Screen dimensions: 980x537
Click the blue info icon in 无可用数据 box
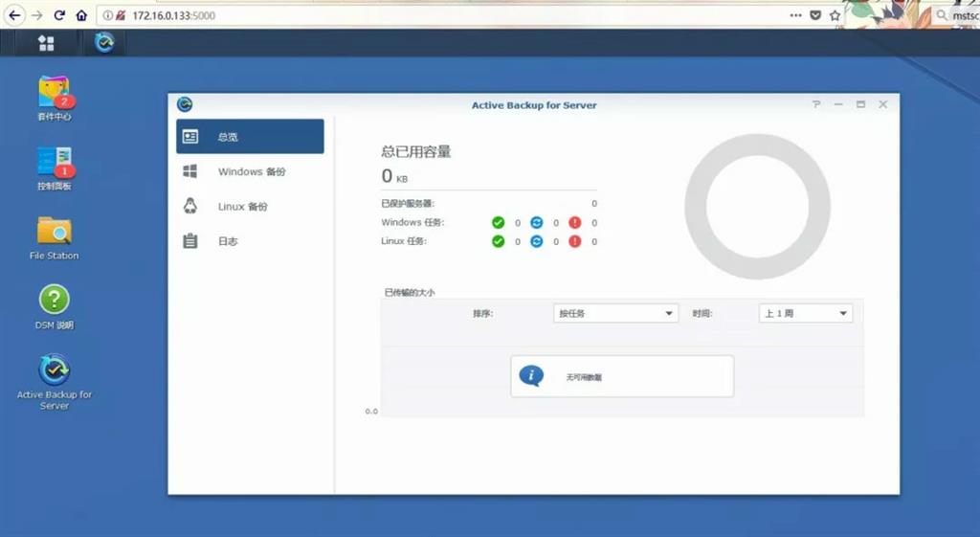pos(531,376)
